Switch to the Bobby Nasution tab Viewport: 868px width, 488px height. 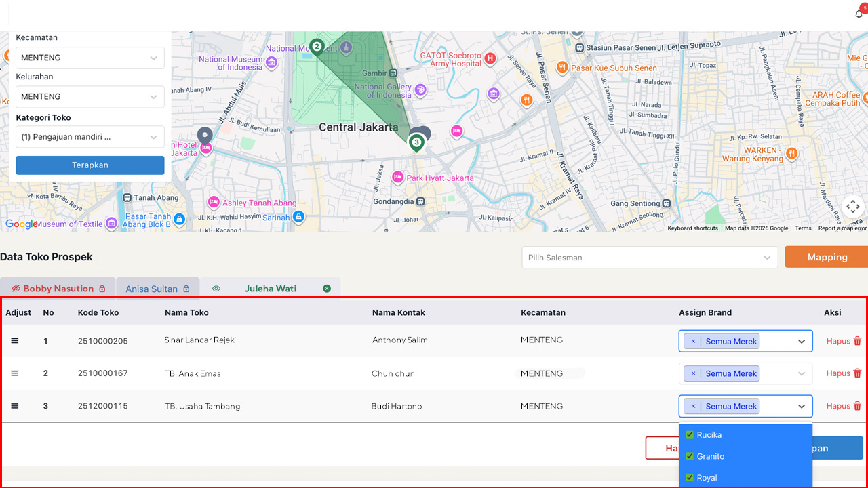(x=58, y=289)
